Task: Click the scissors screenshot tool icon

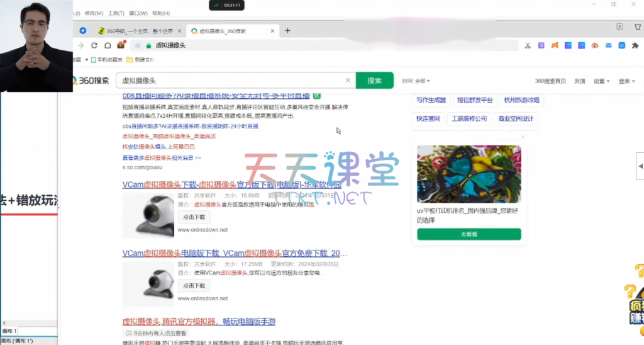Action: [x=528, y=45]
